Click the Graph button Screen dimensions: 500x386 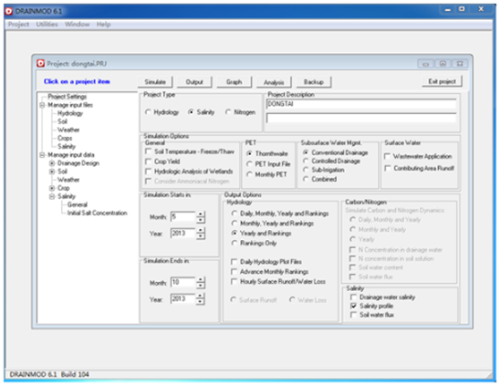(234, 82)
